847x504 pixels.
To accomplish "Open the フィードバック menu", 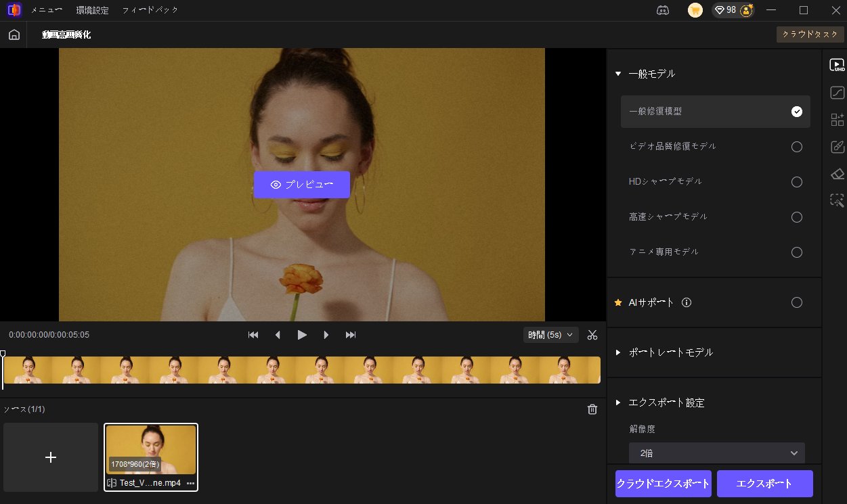I will coord(151,10).
